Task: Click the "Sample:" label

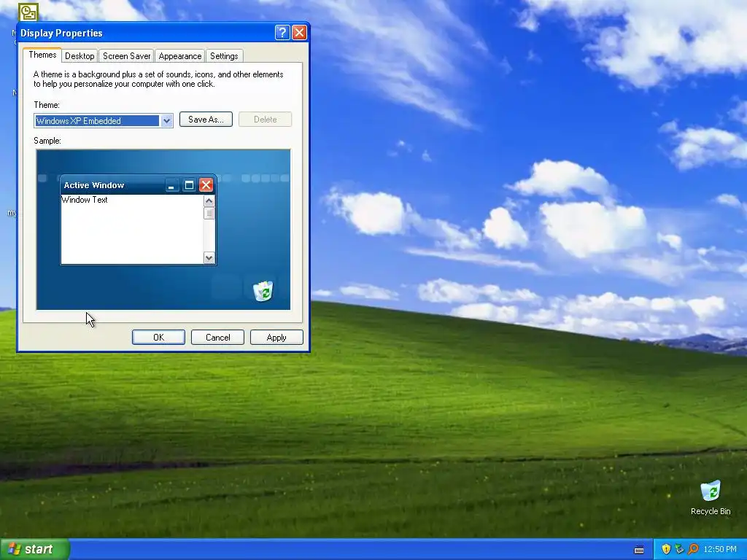Action: coord(47,141)
